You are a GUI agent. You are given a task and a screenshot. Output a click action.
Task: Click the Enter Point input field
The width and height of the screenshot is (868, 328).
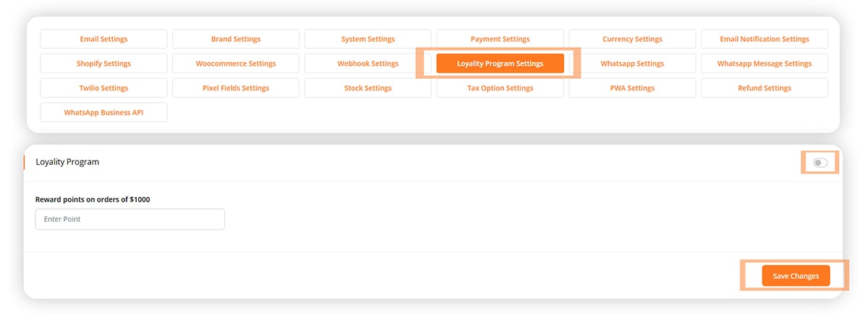pyautogui.click(x=130, y=219)
